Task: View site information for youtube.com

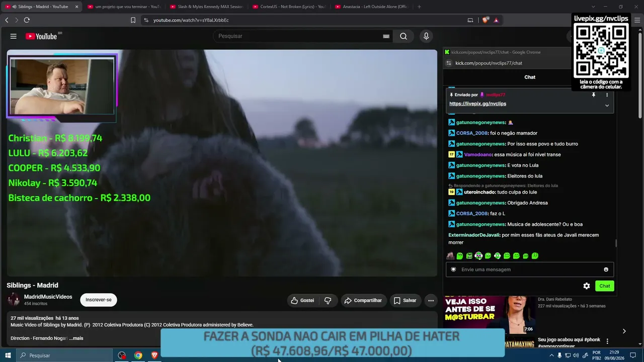Action: (146, 20)
